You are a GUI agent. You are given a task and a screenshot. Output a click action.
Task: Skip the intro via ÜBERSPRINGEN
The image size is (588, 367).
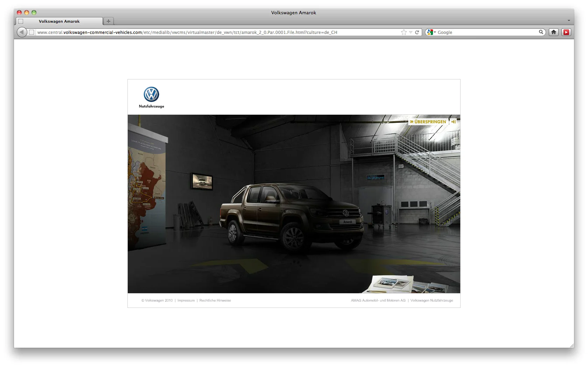pos(428,122)
